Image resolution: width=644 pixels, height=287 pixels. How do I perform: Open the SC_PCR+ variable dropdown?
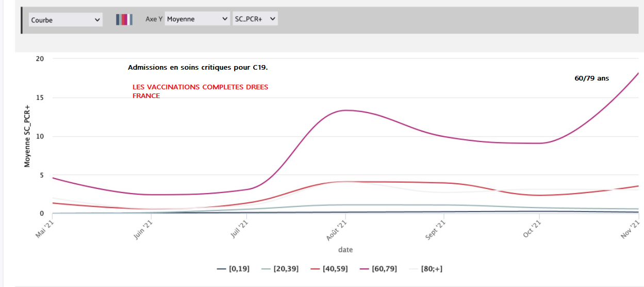coord(255,19)
